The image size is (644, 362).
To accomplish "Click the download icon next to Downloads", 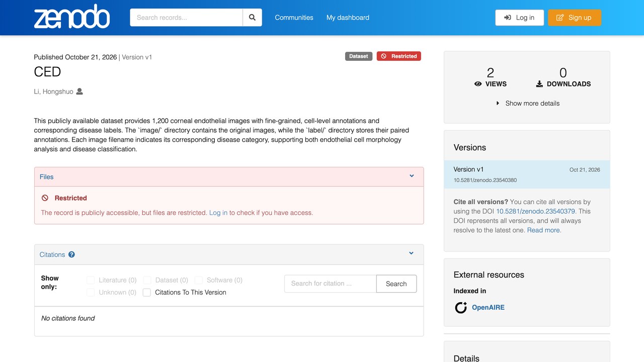I will (539, 84).
